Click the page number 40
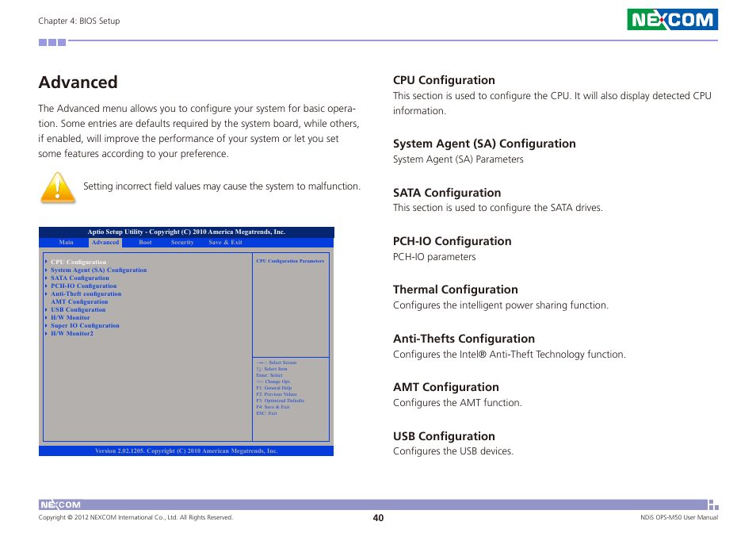 point(379,518)
